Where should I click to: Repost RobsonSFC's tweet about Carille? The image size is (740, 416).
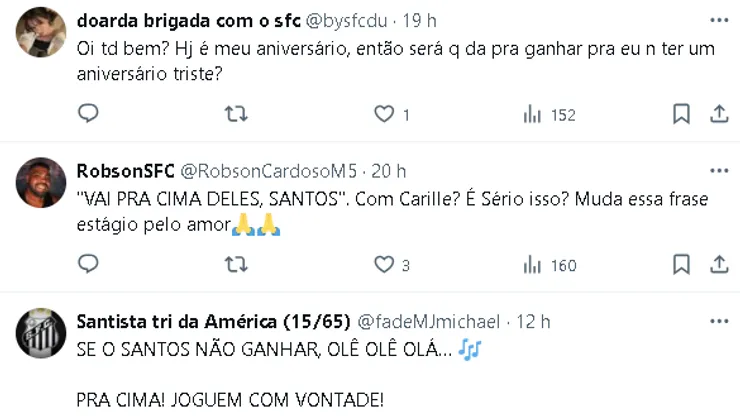pos(236,264)
